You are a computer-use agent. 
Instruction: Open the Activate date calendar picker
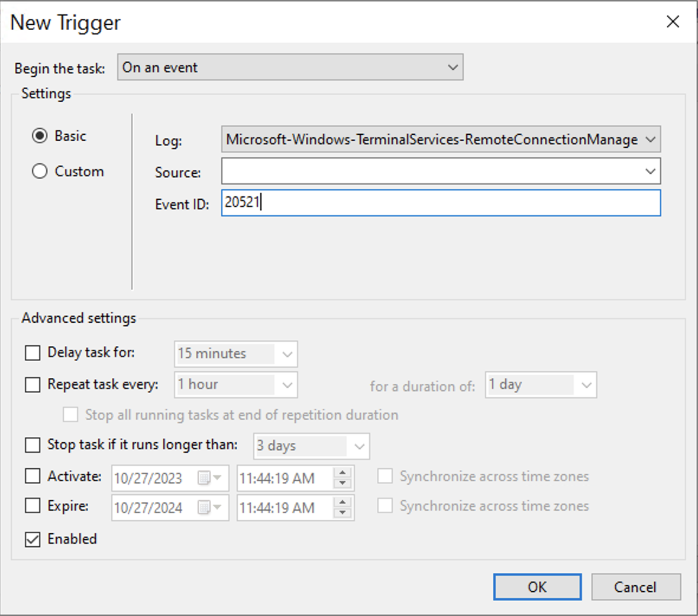tap(210, 478)
